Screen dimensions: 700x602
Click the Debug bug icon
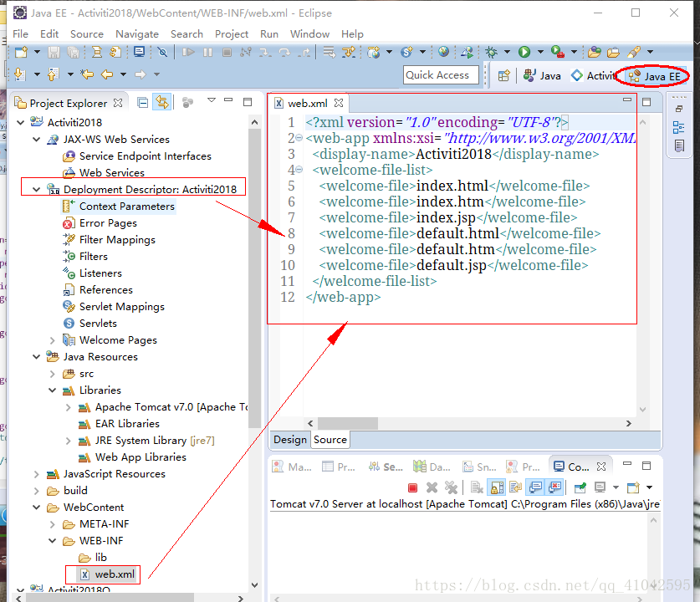point(491,52)
